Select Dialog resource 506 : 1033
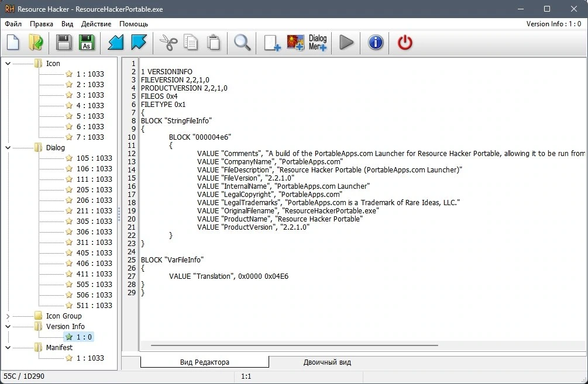 click(x=89, y=295)
